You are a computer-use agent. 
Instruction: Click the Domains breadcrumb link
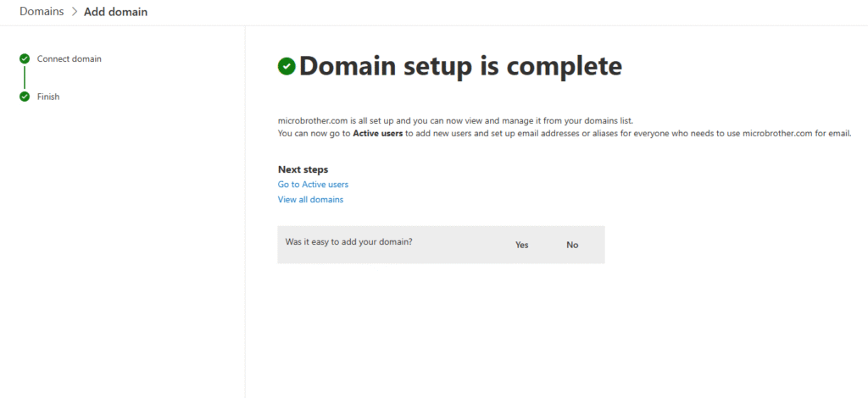[x=42, y=12]
